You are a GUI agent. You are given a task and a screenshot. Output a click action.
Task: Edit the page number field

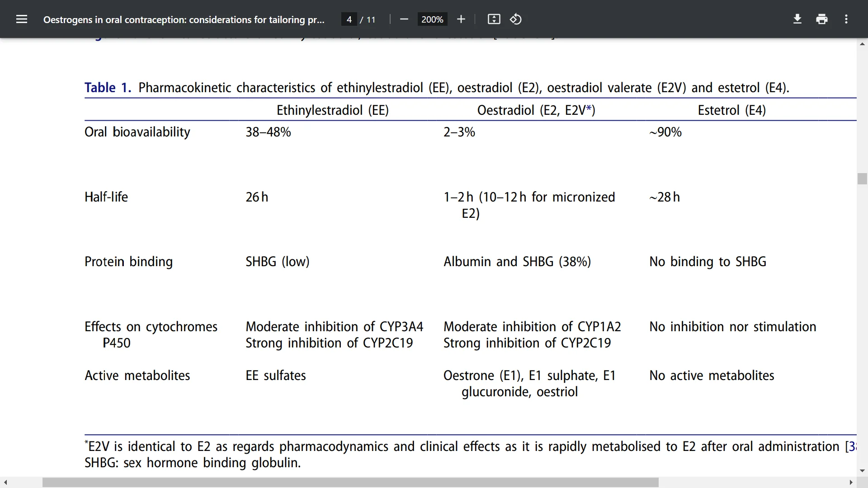coord(349,19)
